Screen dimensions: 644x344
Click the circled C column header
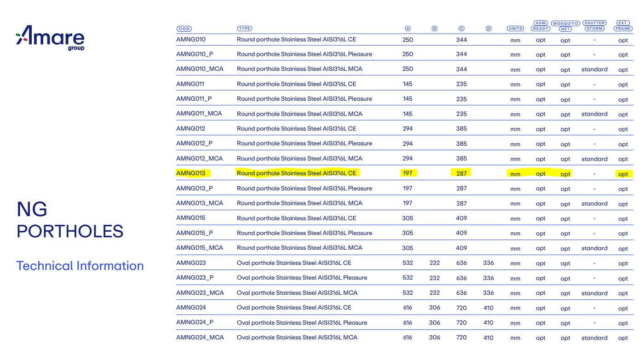click(461, 29)
